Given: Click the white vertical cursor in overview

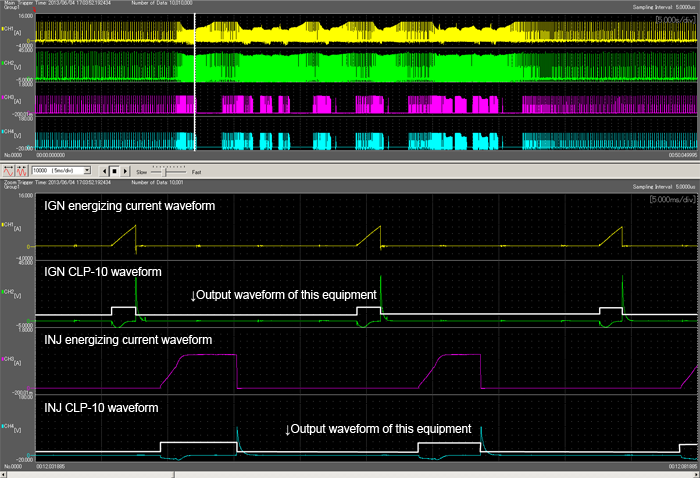Looking at the screenshot, I should 195,83.
